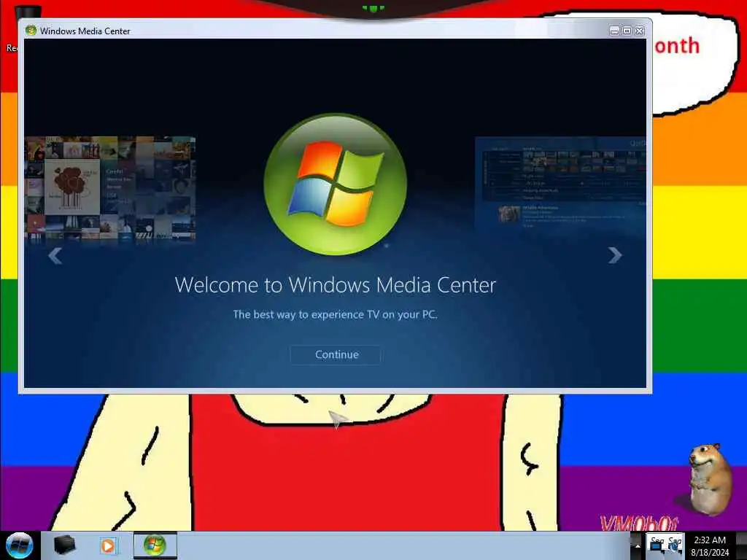This screenshot has width=747, height=560.
Task: Open the Windows Start menu orb
Action: (19, 545)
